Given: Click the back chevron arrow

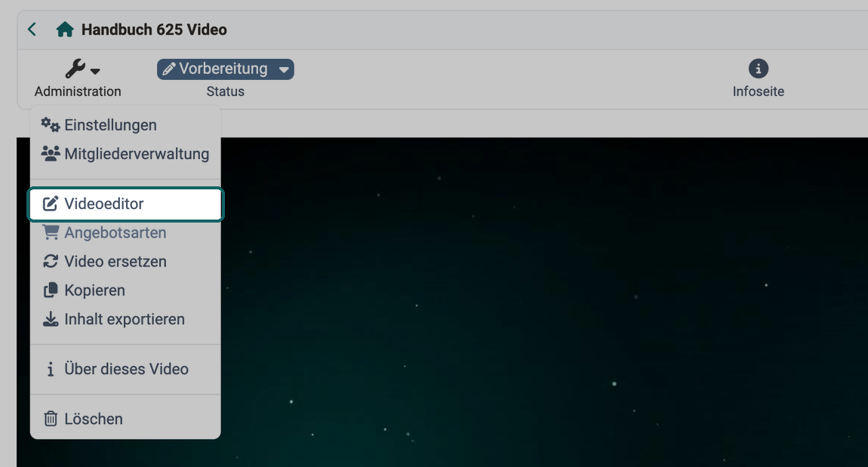Looking at the screenshot, I should (32, 29).
